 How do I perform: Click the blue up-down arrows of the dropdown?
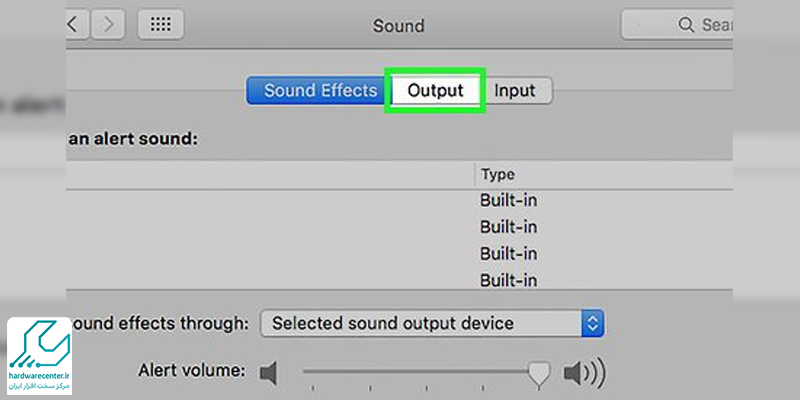point(592,323)
